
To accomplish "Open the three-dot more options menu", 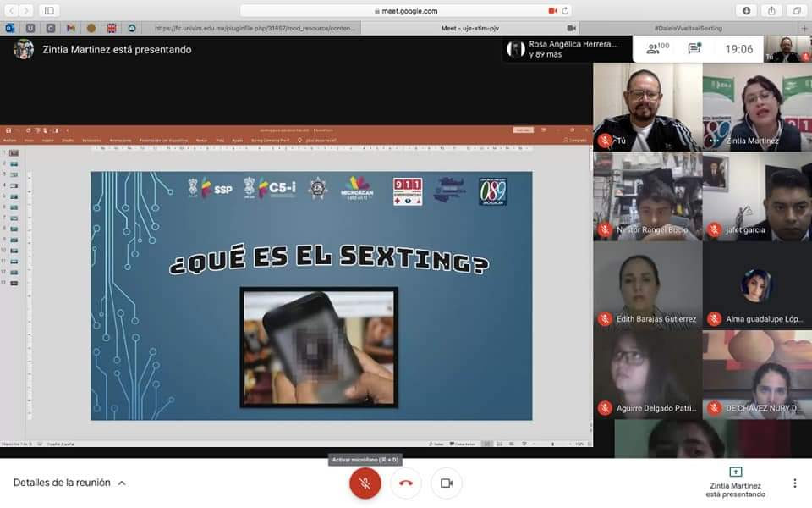I will (794, 483).
